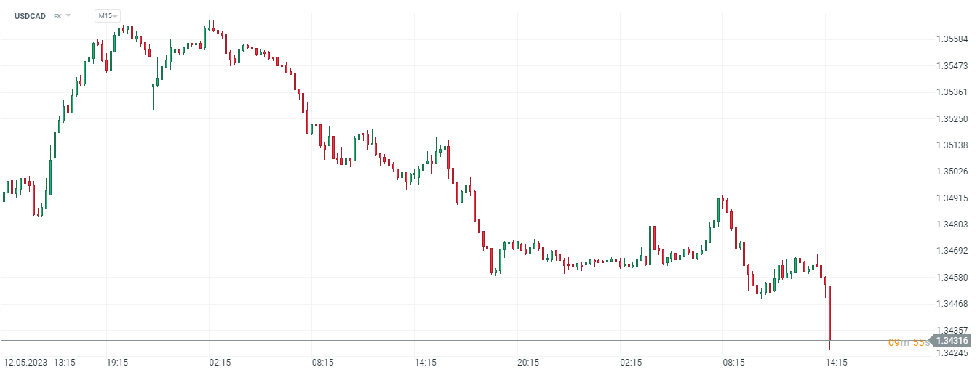
Task: Select the 13:15 time axis label
Action: click(x=65, y=362)
